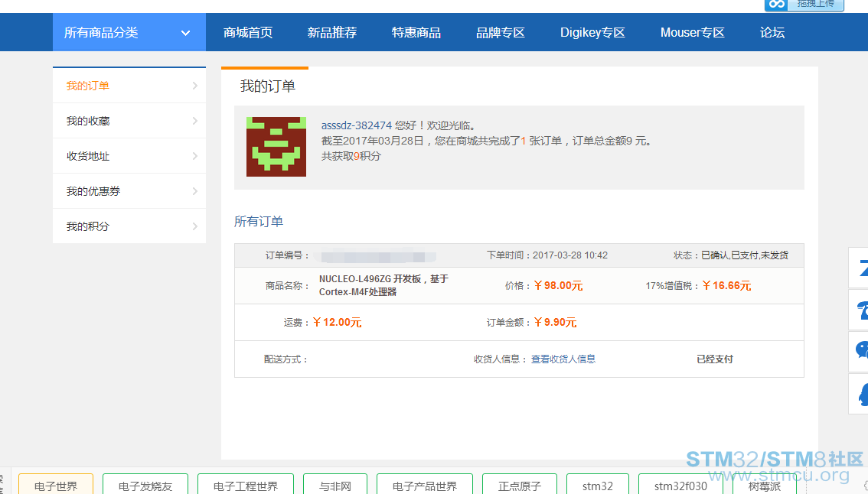This screenshot has height=494, width=868.
Task: Click the QQ penguin side icon
Action: pos(859,393)
